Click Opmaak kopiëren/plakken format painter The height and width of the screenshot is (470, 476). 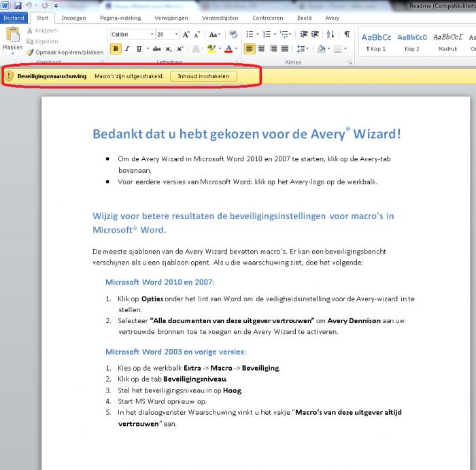(65, 52)
